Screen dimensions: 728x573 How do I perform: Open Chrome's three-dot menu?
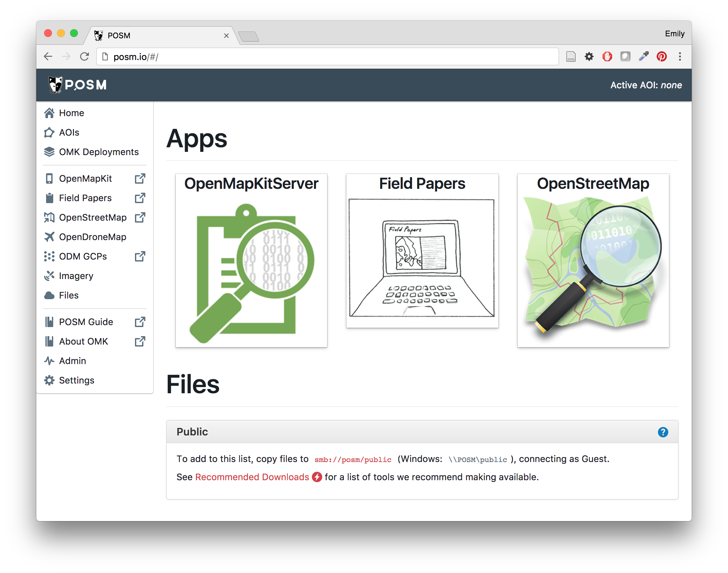pos(680,56)
